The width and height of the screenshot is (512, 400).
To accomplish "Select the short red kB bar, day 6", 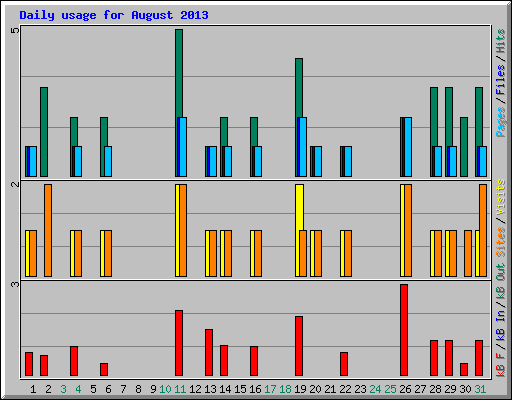I will pyautogui.click(x=104, y=369).
